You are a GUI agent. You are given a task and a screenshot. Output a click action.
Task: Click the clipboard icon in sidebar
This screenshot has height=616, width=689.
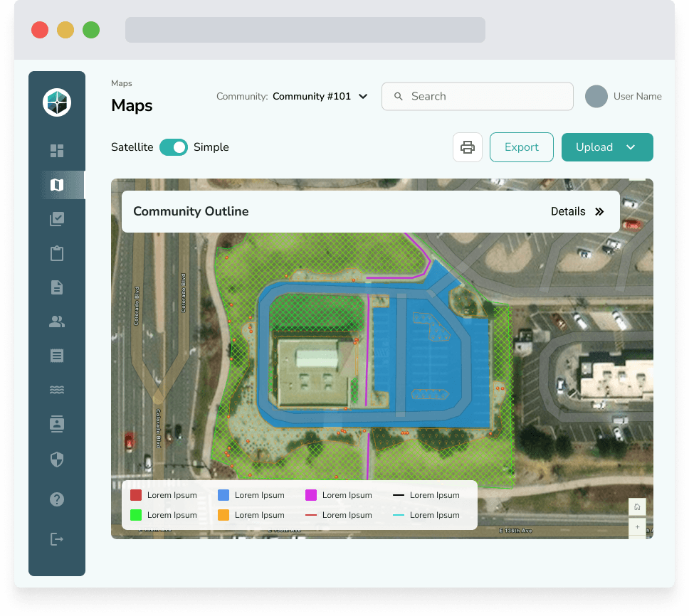pos(57,253)
